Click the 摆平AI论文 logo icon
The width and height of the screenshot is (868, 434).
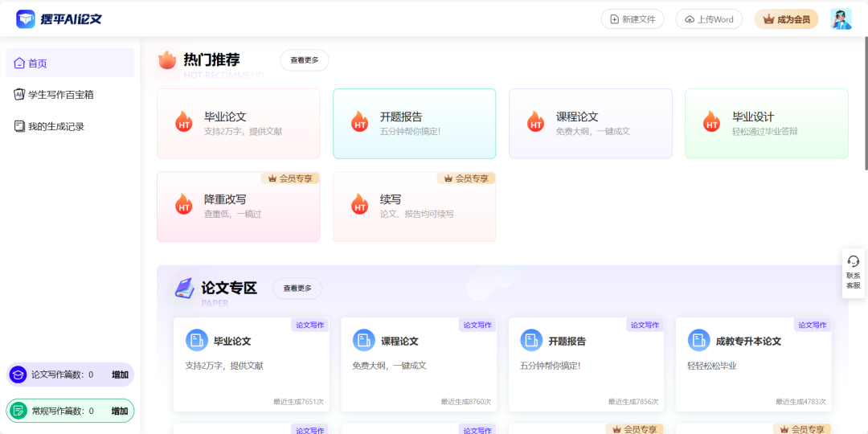click(26, 18)
